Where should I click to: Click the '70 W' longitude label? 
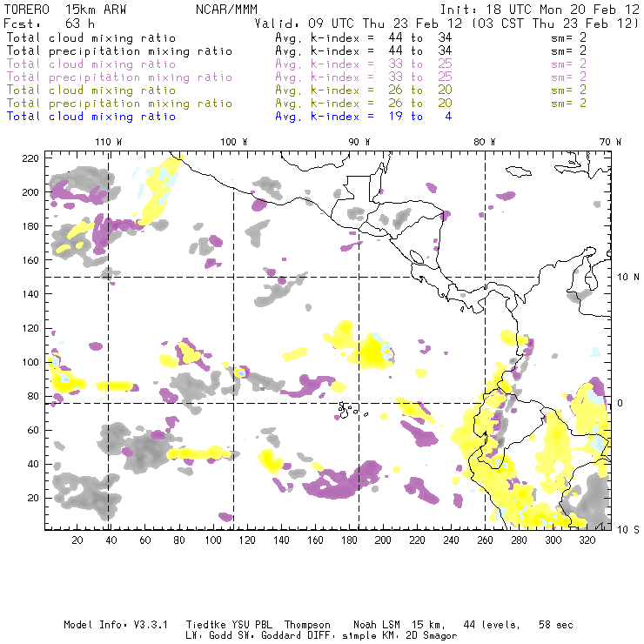coord(610,142)
